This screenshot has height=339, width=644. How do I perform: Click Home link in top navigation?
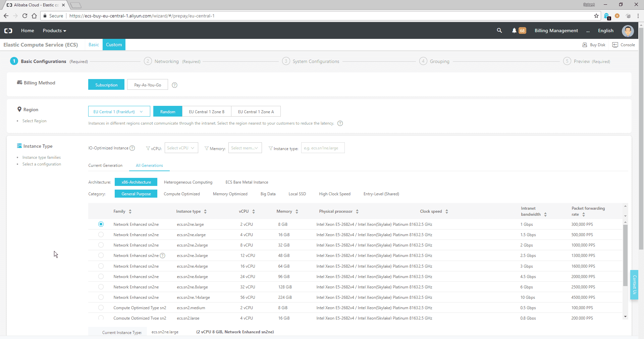click(x=28, y=30)
